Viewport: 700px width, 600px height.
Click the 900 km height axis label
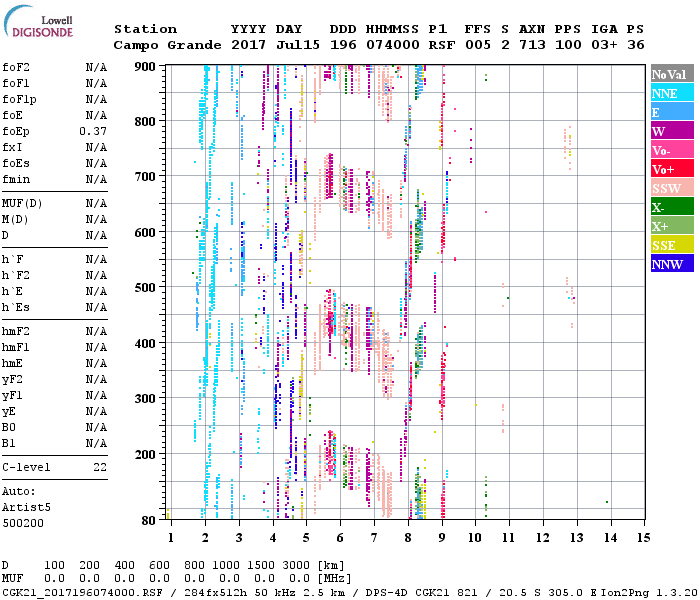pos(147,66)
